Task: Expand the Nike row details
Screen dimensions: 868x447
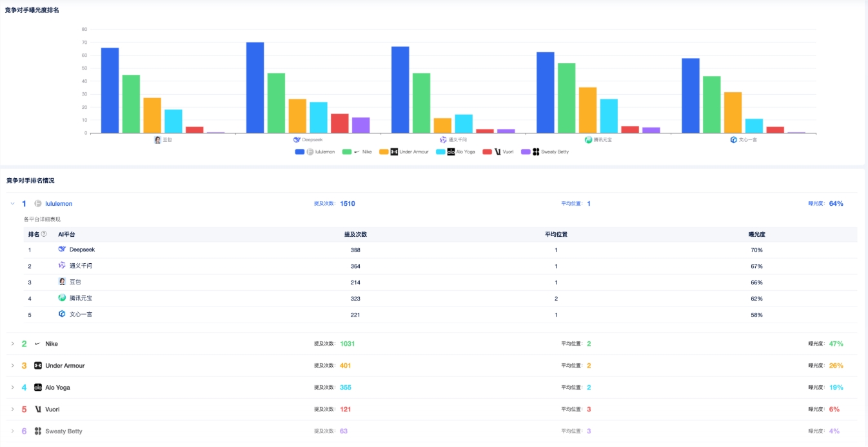Action: click(x=12, y=343)
